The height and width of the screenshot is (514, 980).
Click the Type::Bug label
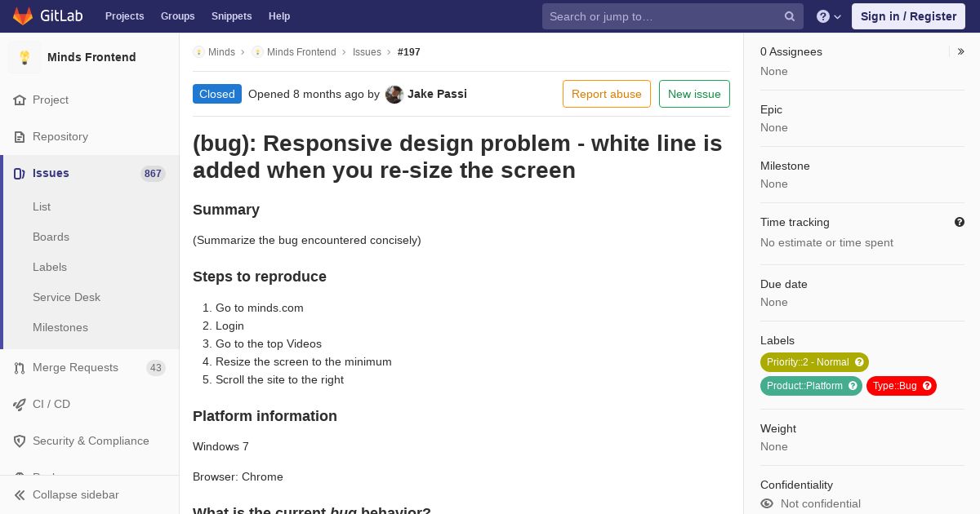pyautogui.click(x=902, y=386)
